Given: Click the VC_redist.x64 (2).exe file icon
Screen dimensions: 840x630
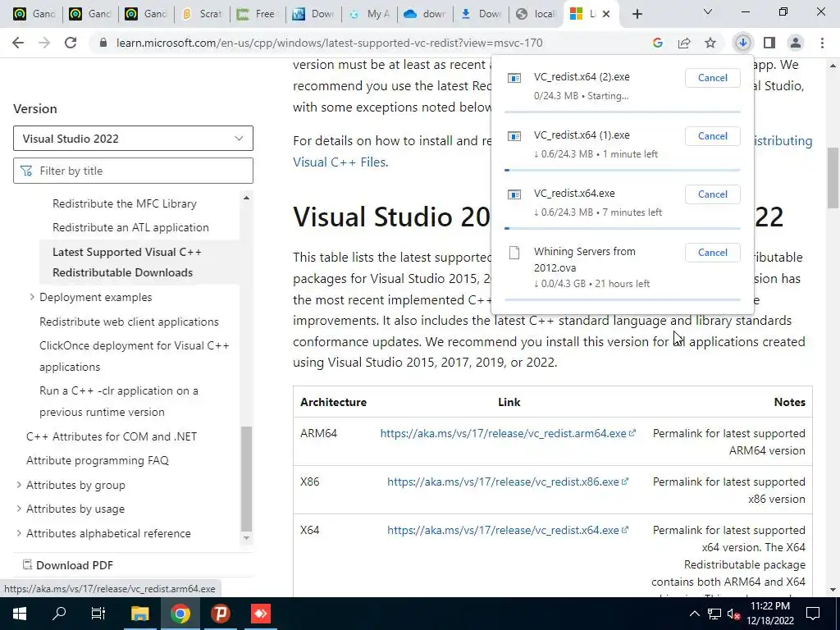Looking at the screenshot, I should (514, 78).
